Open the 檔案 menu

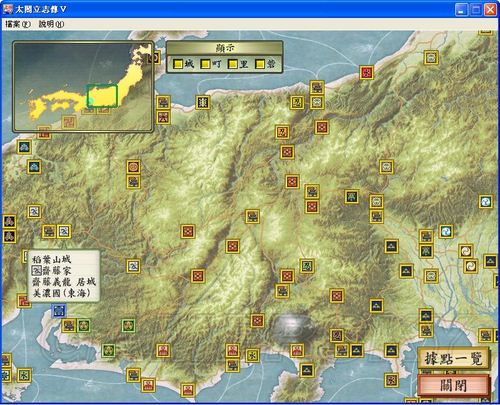pos(18,24)
